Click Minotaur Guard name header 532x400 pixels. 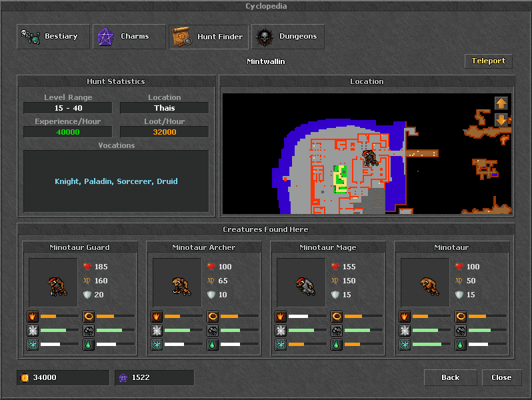[80, 247]
